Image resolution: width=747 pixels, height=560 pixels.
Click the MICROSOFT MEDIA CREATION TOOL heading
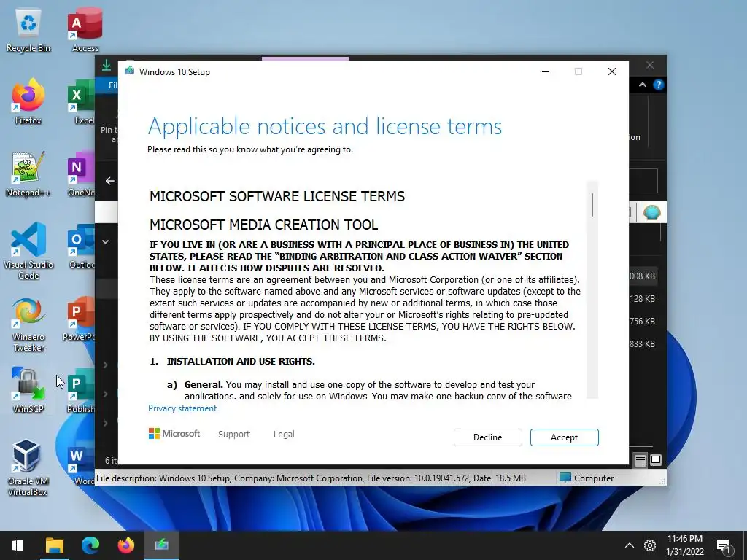(x=263, y=225)
